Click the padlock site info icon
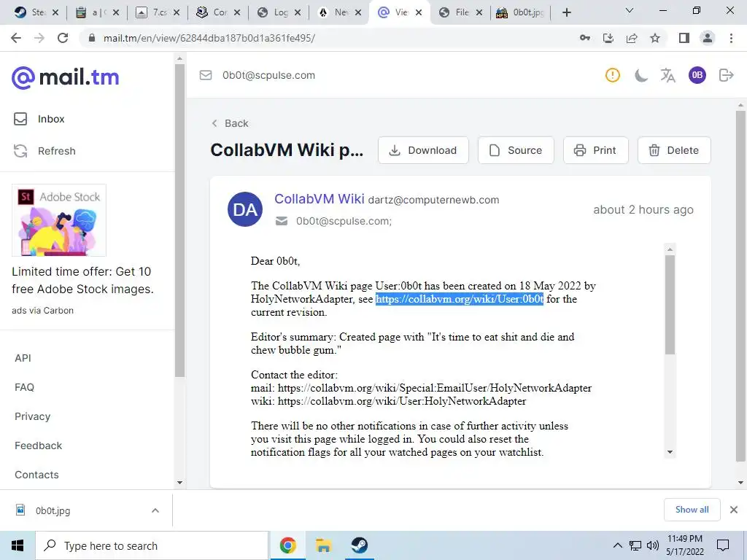The image size is (747, 560). pos(91,38)
